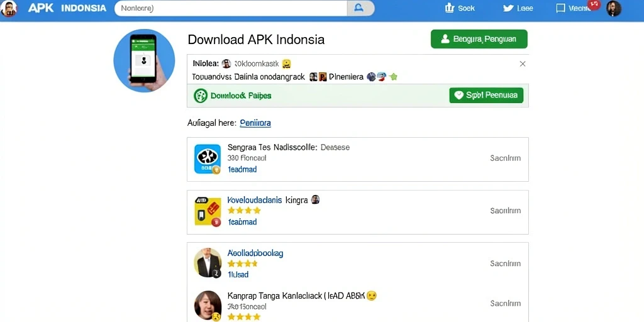
Task: Open the Downlood& Paibes link
Action: (x=241, y=96)
